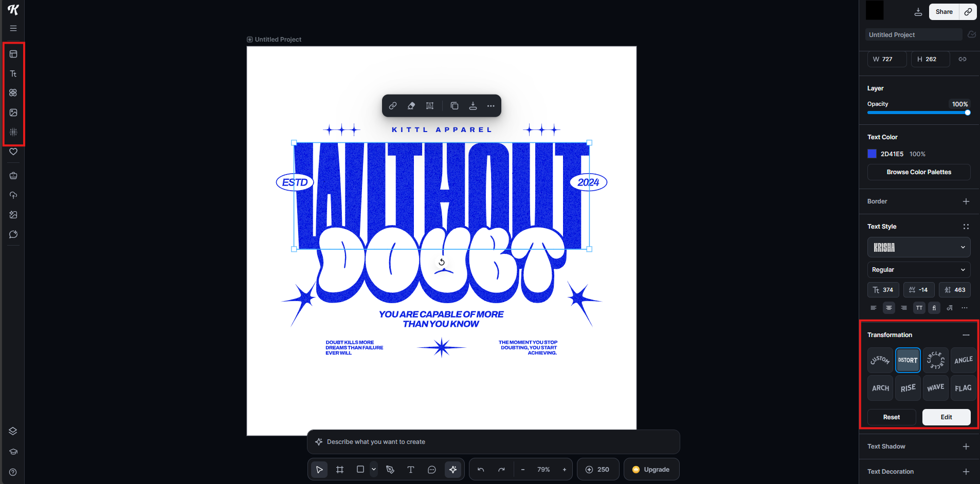Click the blue 2D41E5 text color swatch
The height and width of the screenshot is (484, 980).
(872, 154)
